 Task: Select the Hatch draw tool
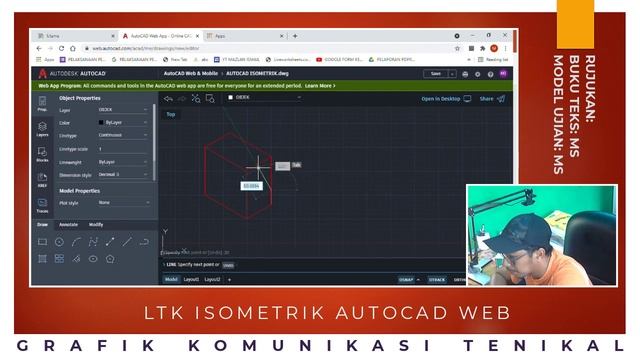click(42, 259)
